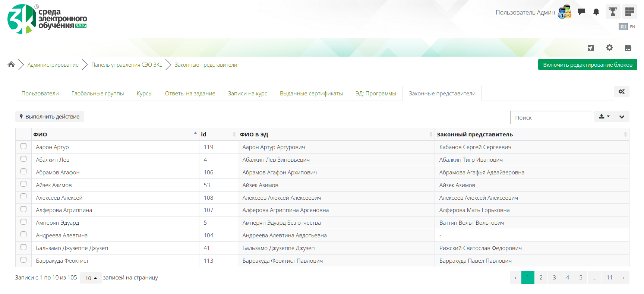The image size is (644, 294).
Task: Click the Поиск search field
Action: [551, 118]
